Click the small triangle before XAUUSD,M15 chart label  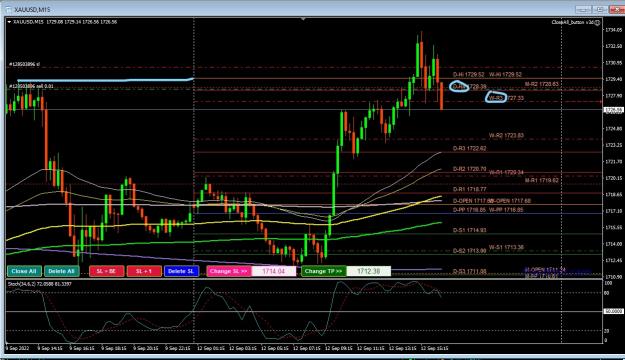tap(9, 22)
